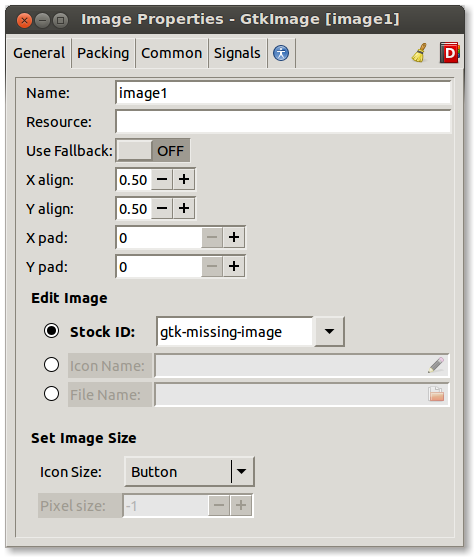Select the Icon Name radio button

(x=52, y=365)
